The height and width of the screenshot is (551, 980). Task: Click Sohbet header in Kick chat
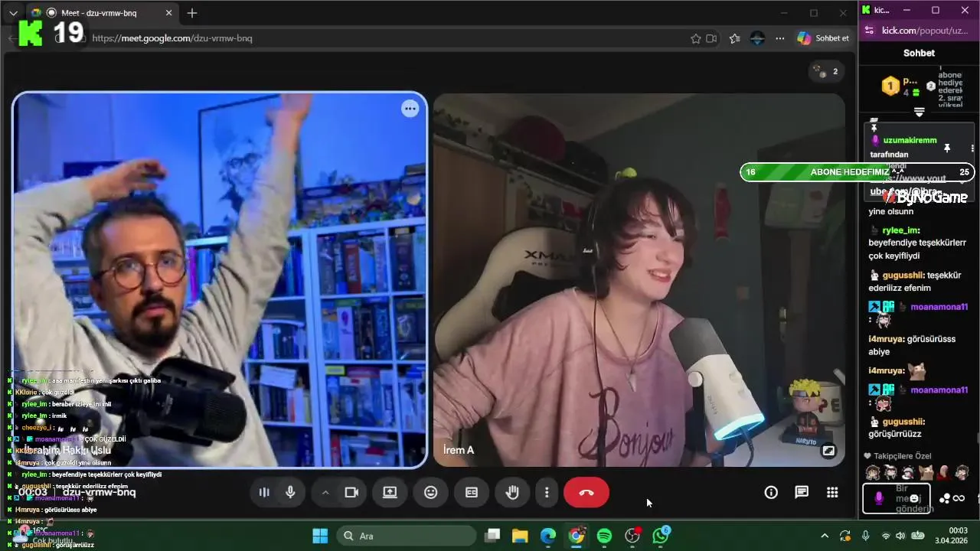[x=919, y=53]
